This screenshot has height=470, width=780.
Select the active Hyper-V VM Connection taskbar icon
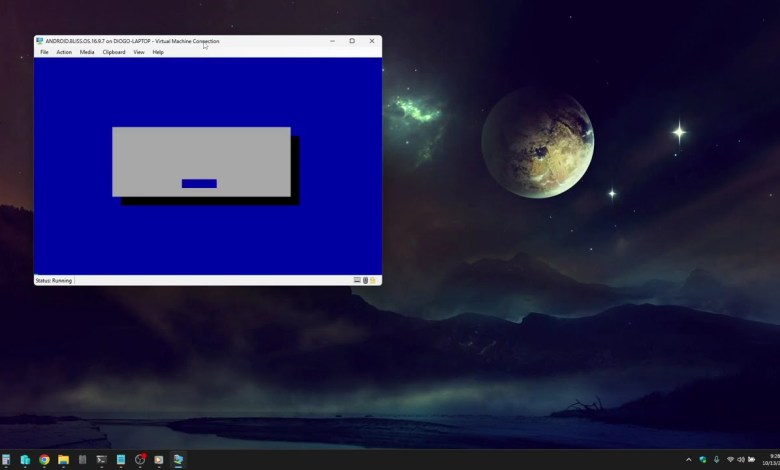(178, 460)
